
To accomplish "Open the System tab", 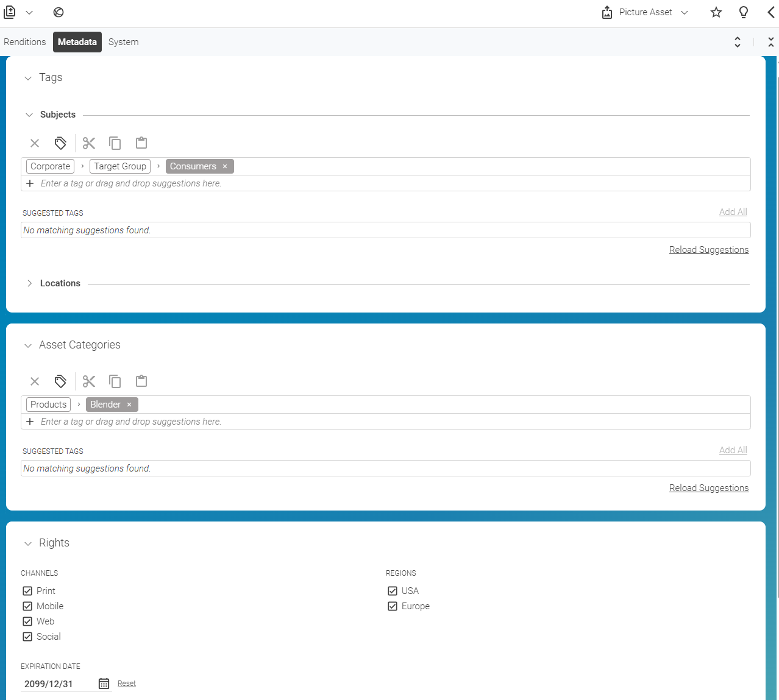I will 123,41.
